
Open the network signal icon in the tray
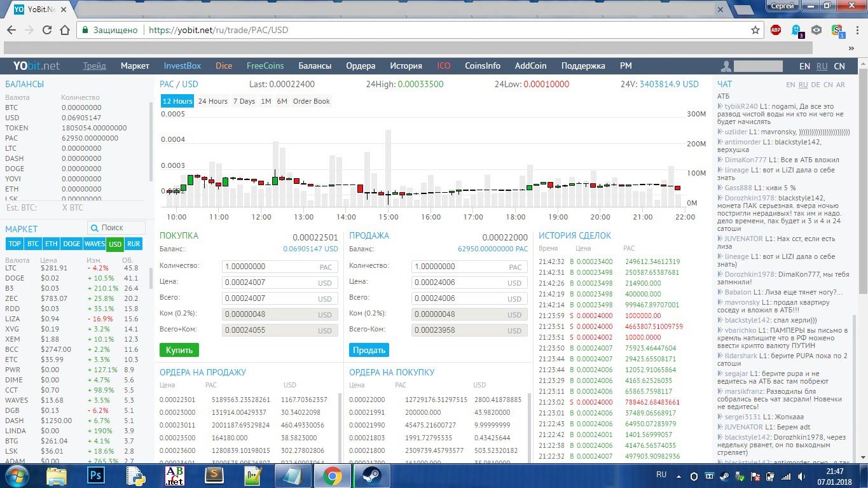(x=785, y=476)
